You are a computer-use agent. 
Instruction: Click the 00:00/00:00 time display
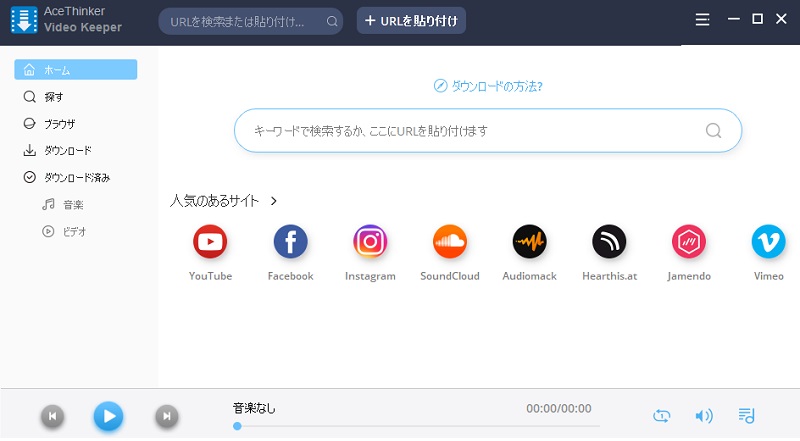559,408
